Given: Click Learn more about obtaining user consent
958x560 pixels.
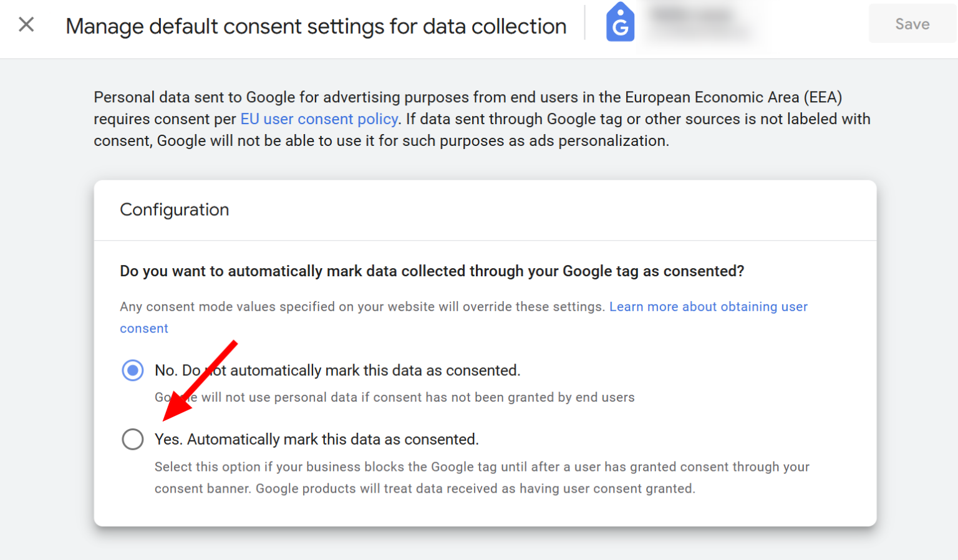Looking at the screenshot, I should click(x=709, y=307).
